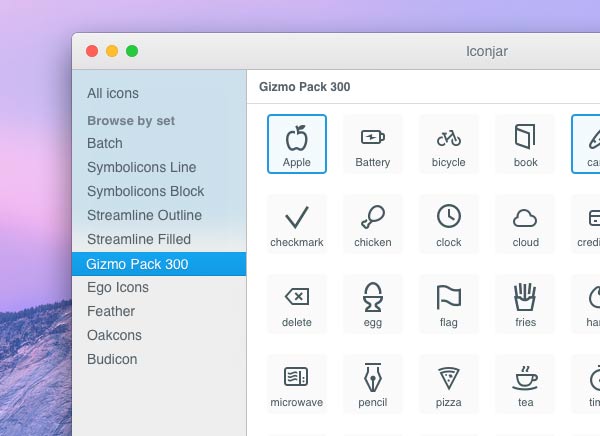Image resolution: width=600 pixels, height=436 pixels.
Task: Select the partially visible credit card icon
Action: pyautogui.click(x=586, y=224)
